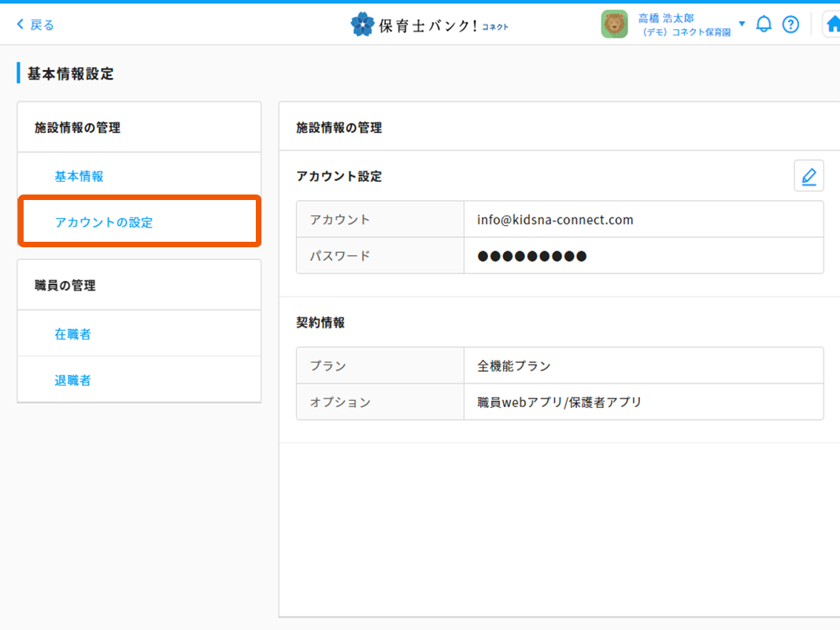This screenshot has height=630, width=840.
Task: Expand the user menu dropdown arrow
Action: [x=742, y=24]
